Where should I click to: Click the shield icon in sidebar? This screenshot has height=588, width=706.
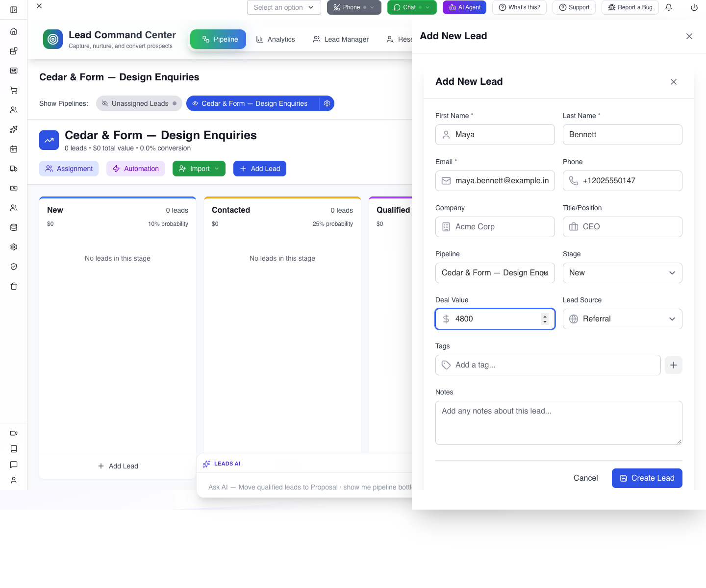coord(14,267)
